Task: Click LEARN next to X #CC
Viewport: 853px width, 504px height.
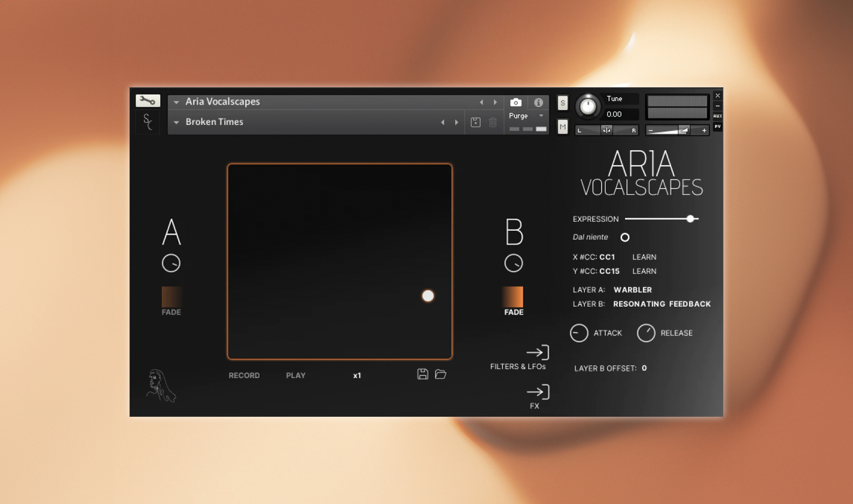Action: 644,257
